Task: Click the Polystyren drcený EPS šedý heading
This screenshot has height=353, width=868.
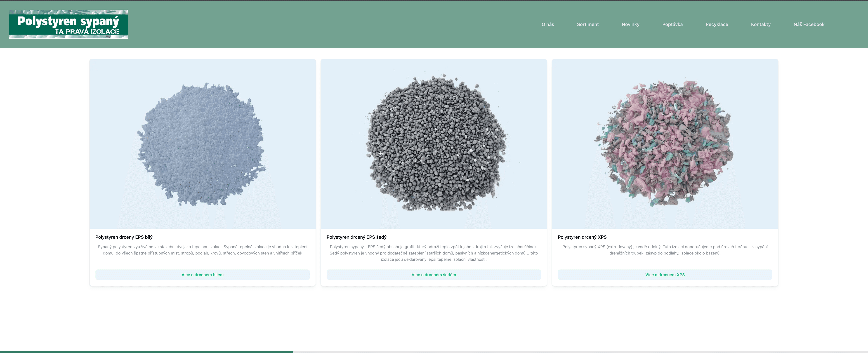Action: pos(356,237)
